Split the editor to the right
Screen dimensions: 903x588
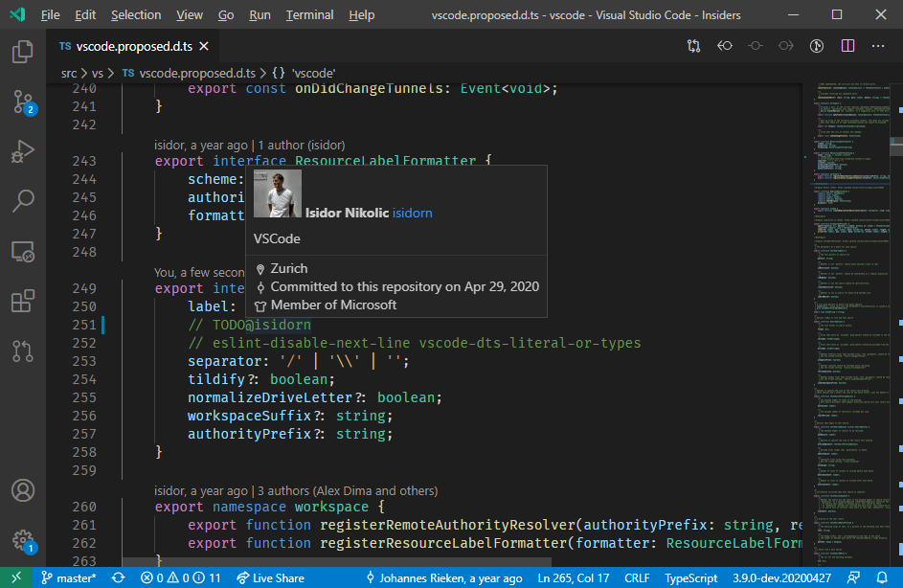pos(847,46)
